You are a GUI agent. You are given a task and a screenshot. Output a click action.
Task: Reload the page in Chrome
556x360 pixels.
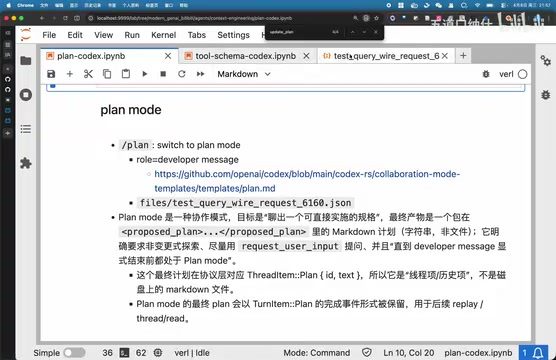pyautogui.click(x=65, y=18)
